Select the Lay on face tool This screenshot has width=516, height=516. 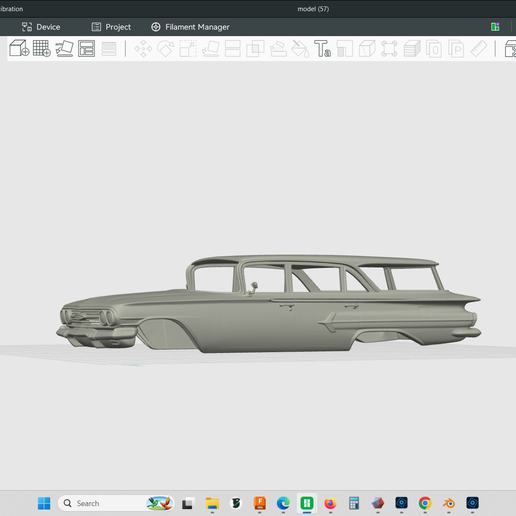coord(211,49)
